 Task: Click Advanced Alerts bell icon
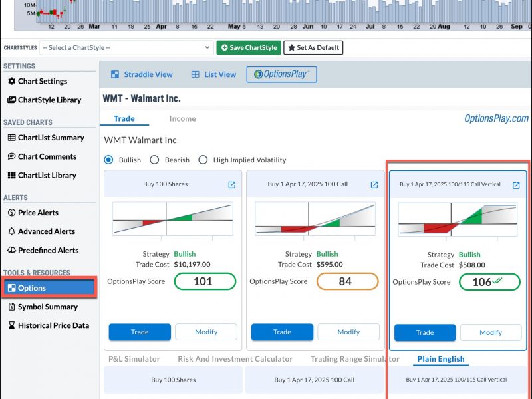pos(11,231)
